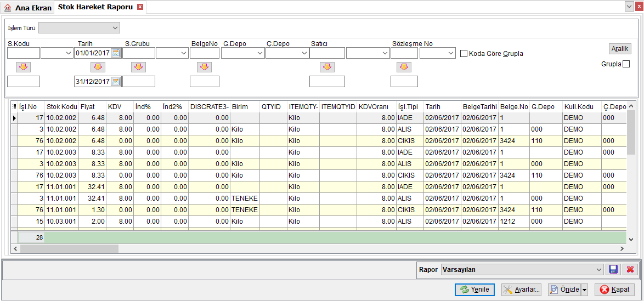Toggle the Grupla checkbox
Image resolution: width=644 pixels, height=301 pixels.
click(x=626, y=64)
